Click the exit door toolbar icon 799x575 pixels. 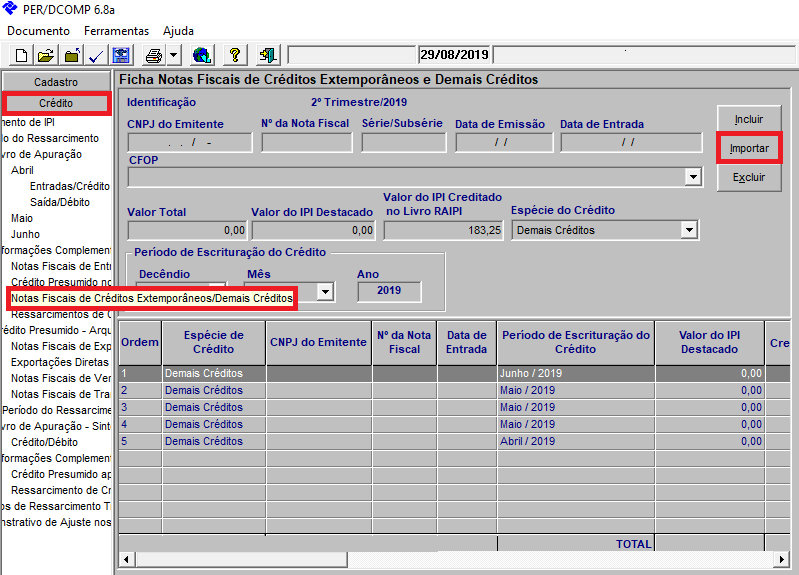coord(267,55)
